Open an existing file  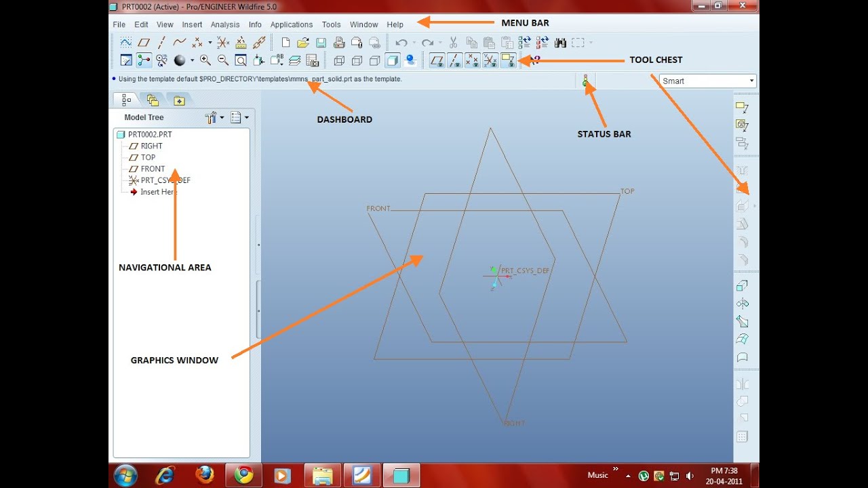[303, 43]
